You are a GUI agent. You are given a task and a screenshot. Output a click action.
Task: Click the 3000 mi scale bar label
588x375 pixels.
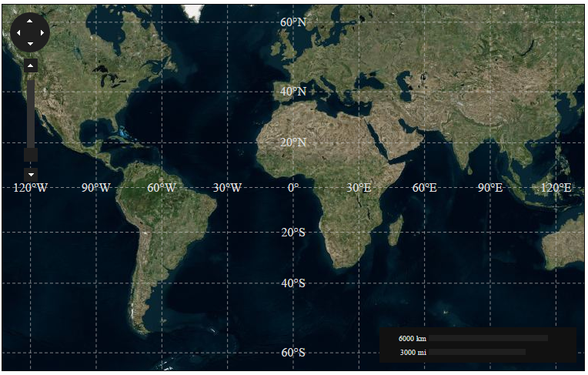coord(413,353)
